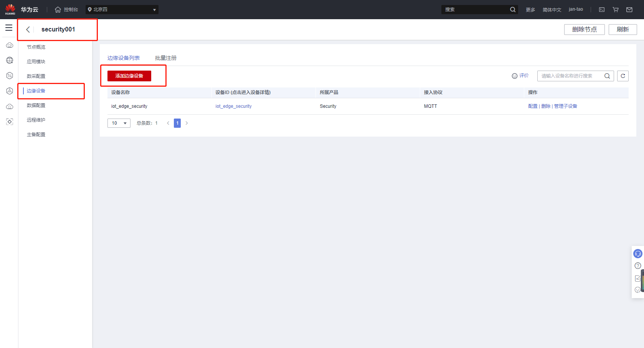Select 数采配置 in the sidebar
This screenshot has width=644, height=348.
click(36, 76)
